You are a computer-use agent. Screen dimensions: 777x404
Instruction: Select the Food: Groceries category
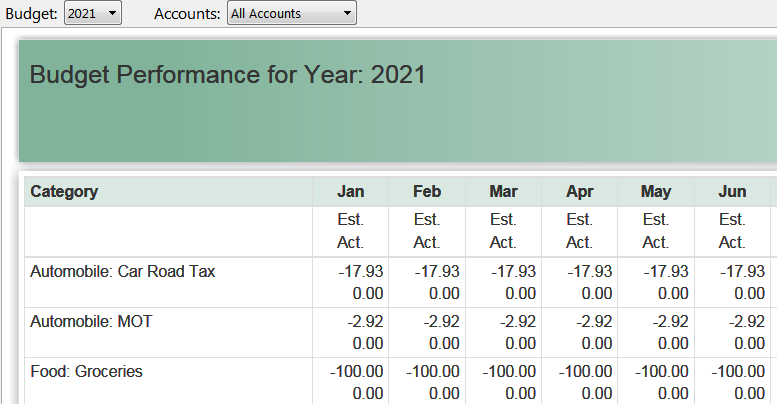click(87, 371)
